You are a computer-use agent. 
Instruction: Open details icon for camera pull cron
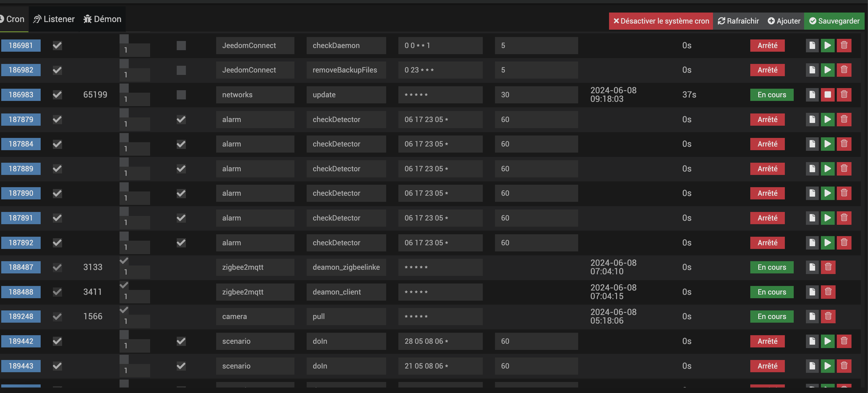[x=812, y=317]
